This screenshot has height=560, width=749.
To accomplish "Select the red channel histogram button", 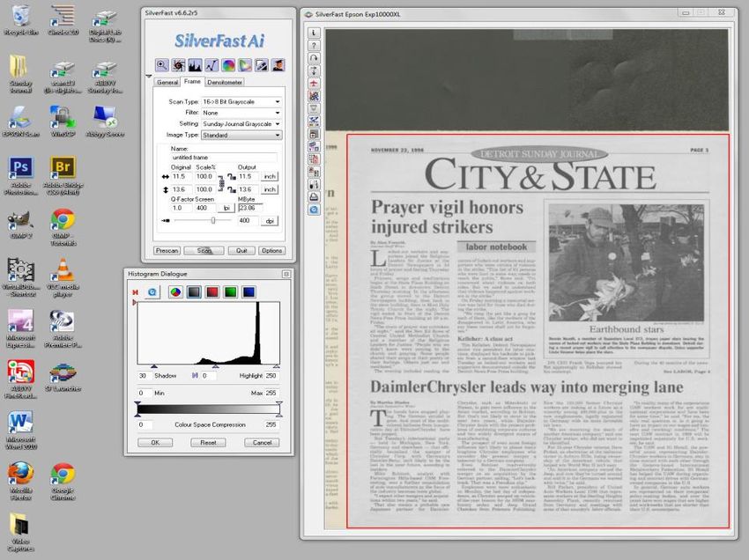I will tap(212, 291).
